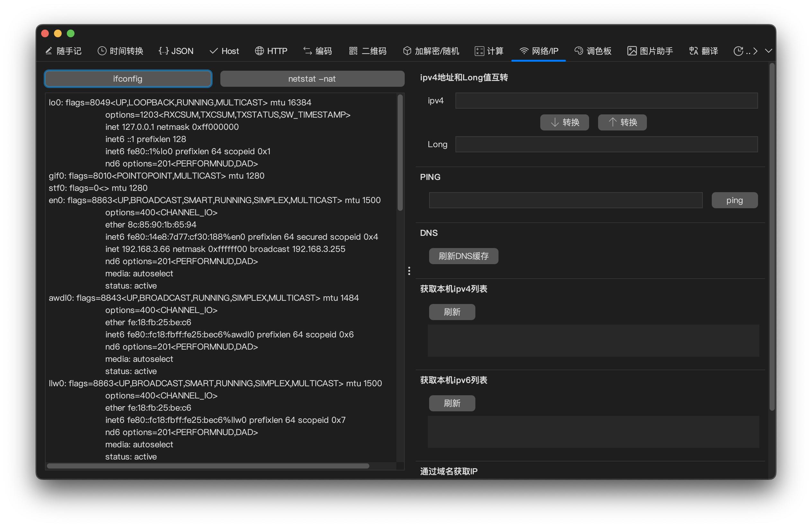The height and width of the screenshot is (527, 812).
Task: Click inside the ipv4 address input field
Action: pyautogui.click(x=607, y=100)
